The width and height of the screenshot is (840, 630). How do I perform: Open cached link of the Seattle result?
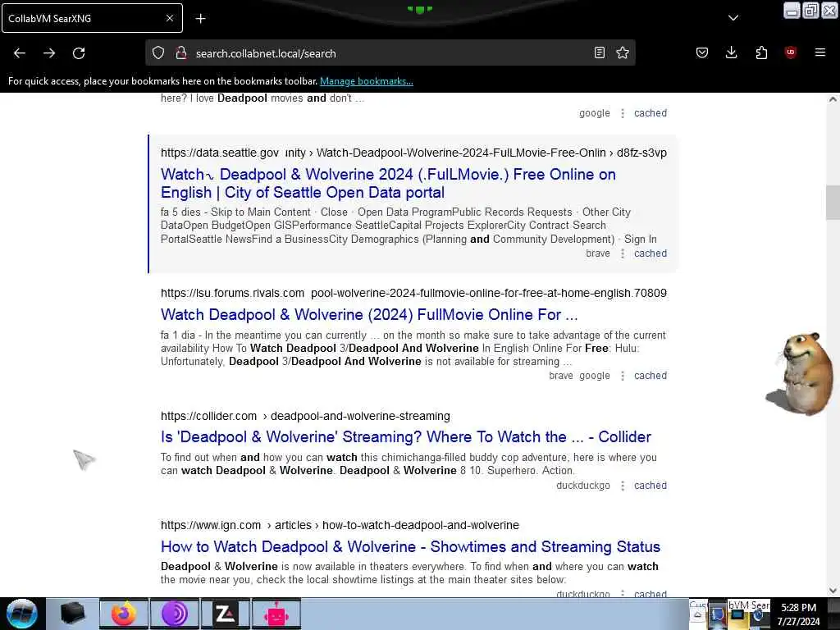pos(651,253)
